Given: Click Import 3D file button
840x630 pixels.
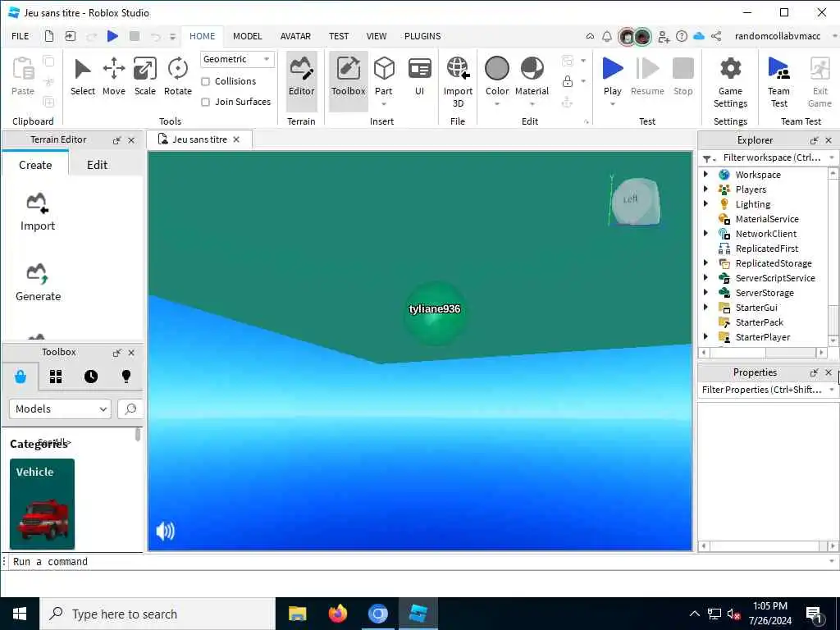Looking at the screenshot, I should point(458,81).
